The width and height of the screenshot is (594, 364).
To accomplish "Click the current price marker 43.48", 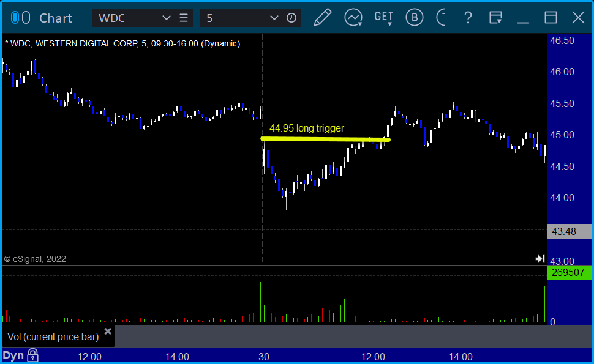I will click(570, 231).
